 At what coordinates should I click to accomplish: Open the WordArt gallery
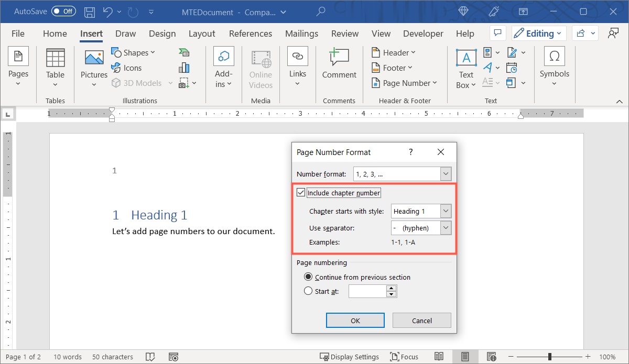click(x=489, y=67)
